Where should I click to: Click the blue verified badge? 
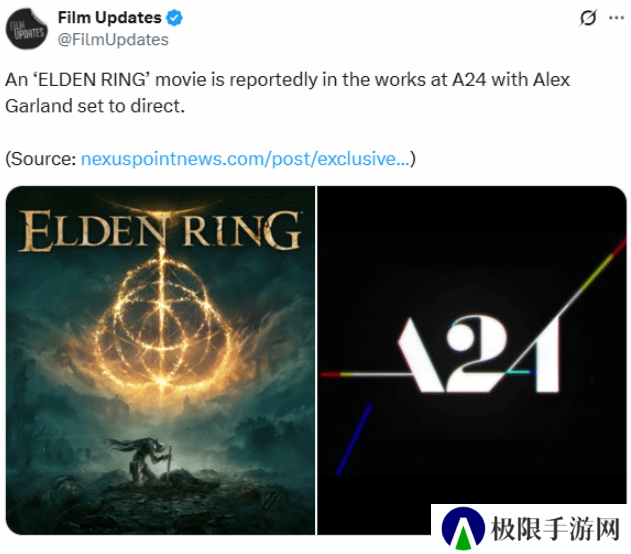pyautogui.click(x=174, y=18)
